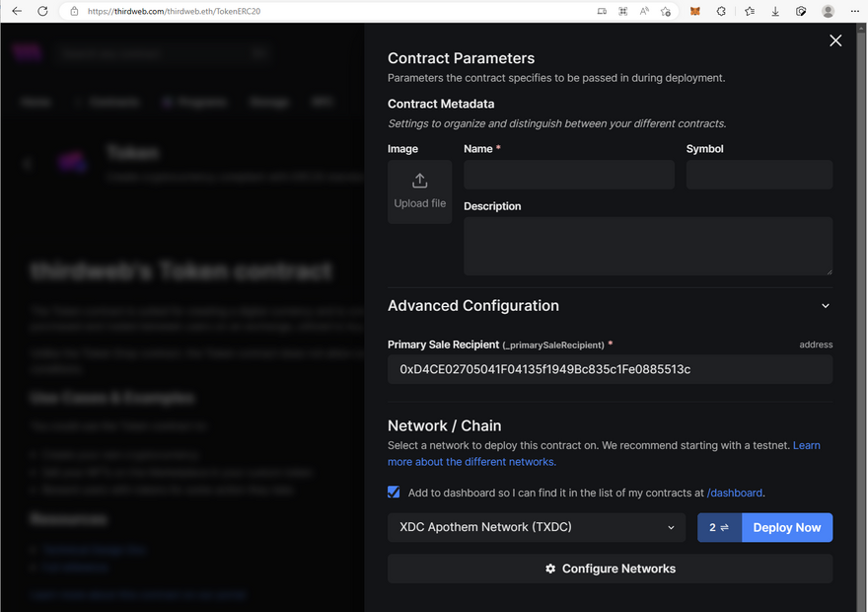Click the Deploy Now button
Viewport: 868px width, 612px height.
coord(786,527)
